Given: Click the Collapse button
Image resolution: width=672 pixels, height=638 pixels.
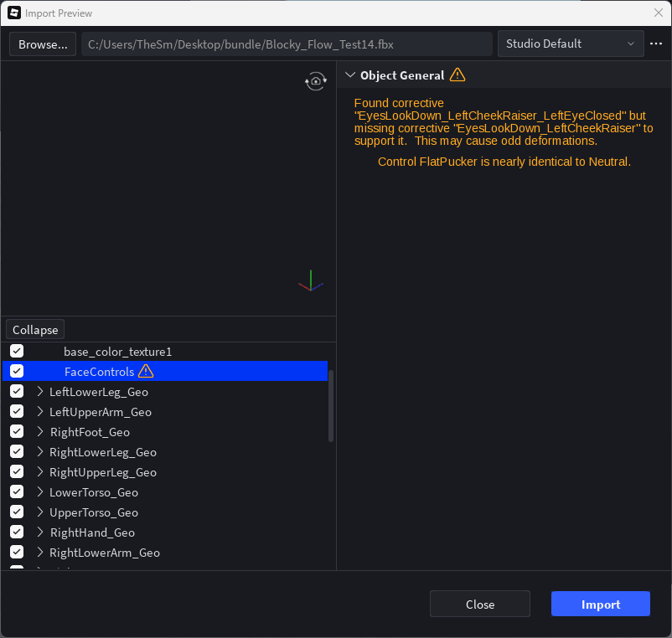Looking at the screenshot, I should coord(35,330).
